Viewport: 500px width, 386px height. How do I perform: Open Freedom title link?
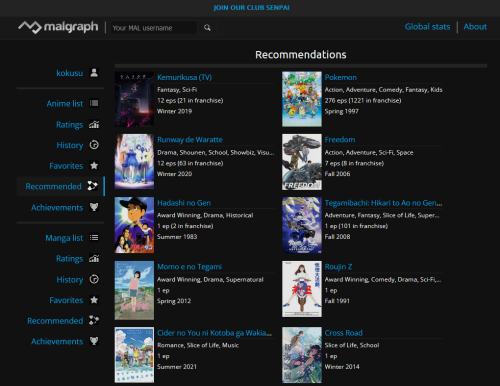click(340, 140)
